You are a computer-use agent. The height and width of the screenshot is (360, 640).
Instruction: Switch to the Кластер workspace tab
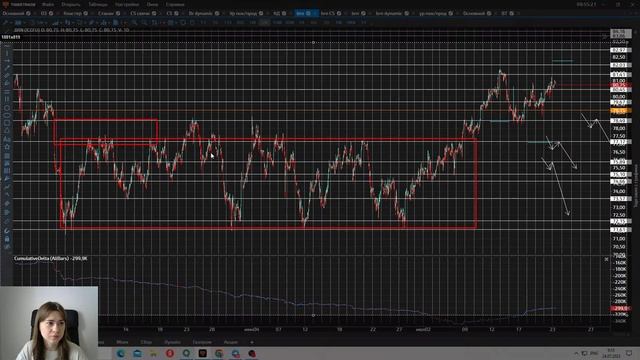coord(72,13)
